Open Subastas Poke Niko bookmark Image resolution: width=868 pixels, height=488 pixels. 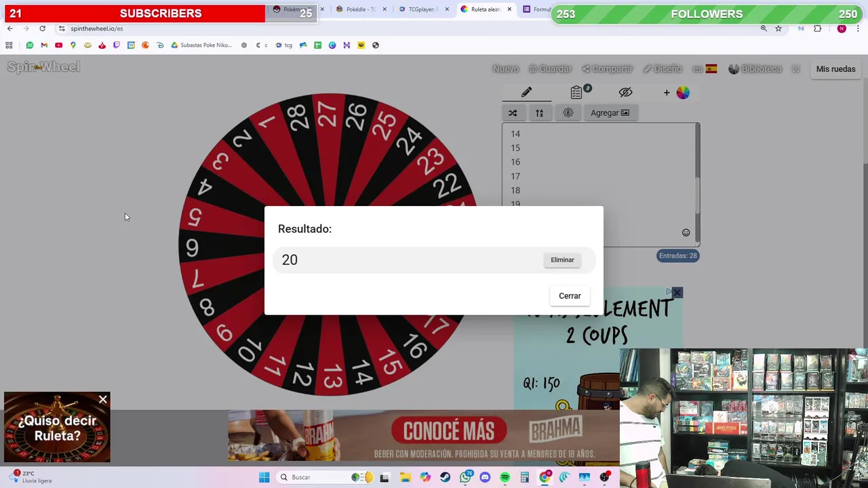coord(201,45)
